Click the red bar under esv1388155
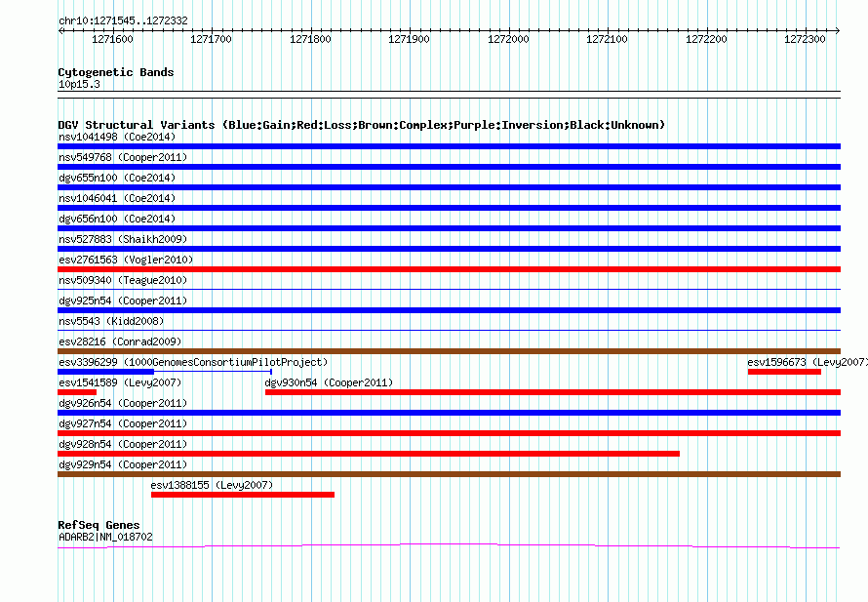The image size is (868, 602). pyautogui.click(x=243, y=495)
